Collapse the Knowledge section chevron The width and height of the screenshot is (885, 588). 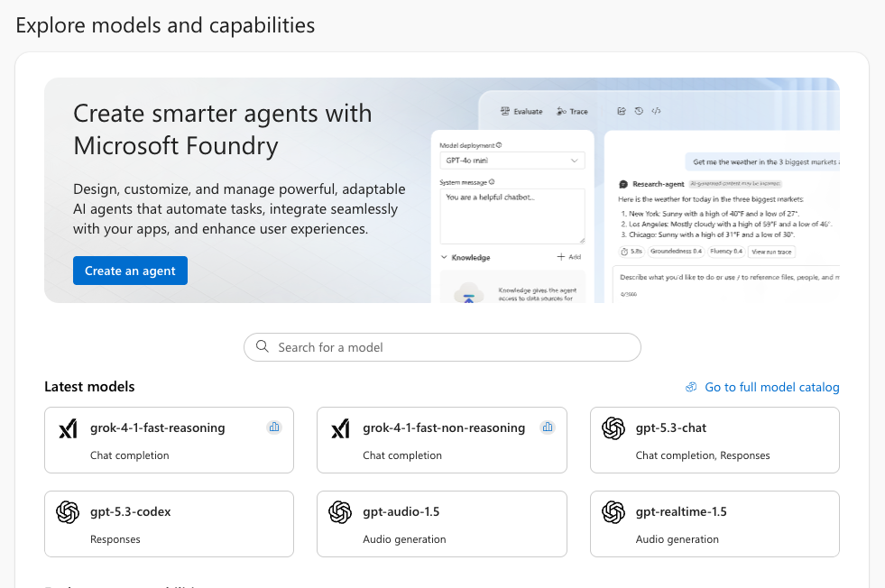pyautogui.click(x=444, y=257)
